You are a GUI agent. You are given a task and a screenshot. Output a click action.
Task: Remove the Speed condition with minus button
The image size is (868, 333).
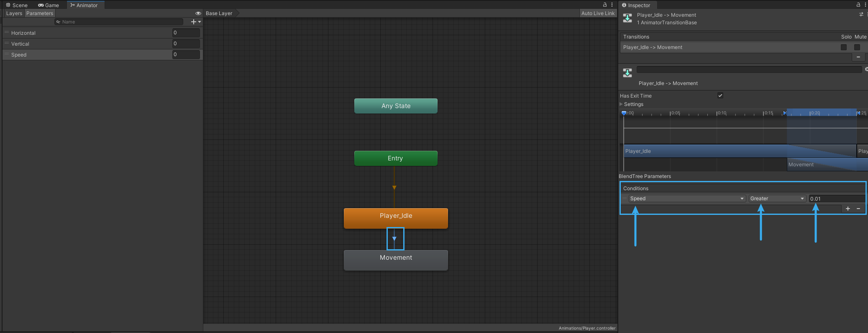(858, 209)
